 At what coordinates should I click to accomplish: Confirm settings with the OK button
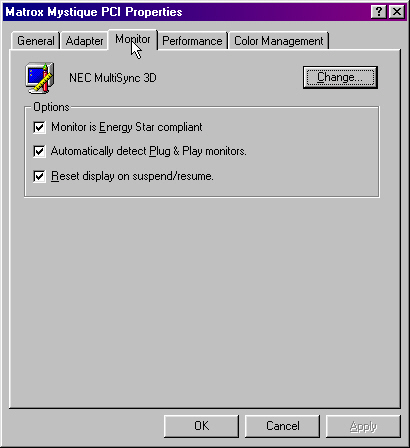click(x=201, y=426)
